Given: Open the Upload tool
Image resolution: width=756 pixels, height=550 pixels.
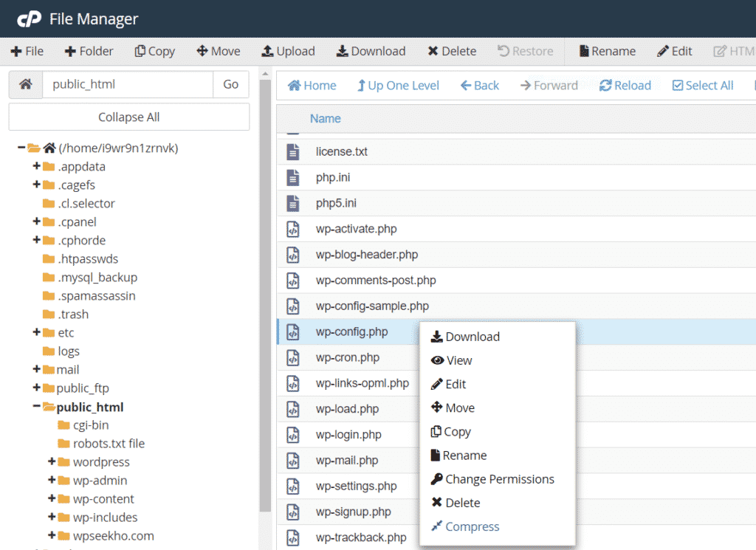Looking at the screenshot, I should 289,51.
